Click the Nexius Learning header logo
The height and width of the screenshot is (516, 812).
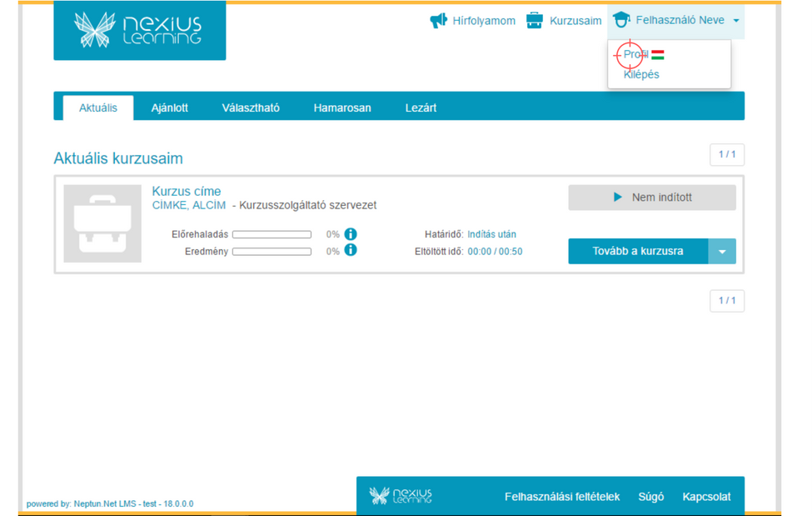[x=139, y=30]
